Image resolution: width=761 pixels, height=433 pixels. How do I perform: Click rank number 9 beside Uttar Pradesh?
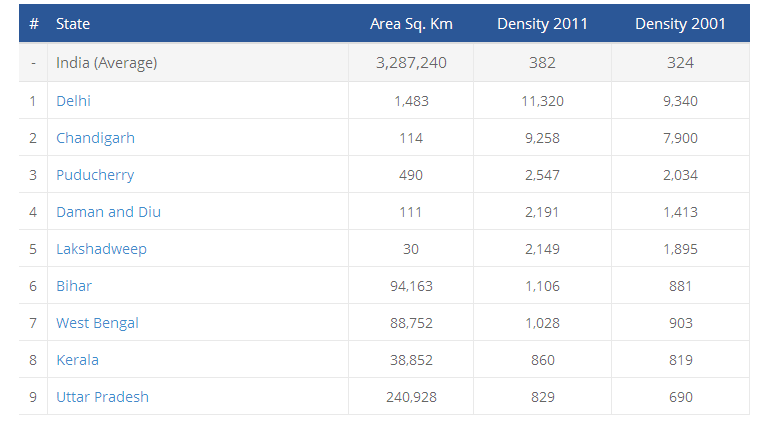click(33, 397)
